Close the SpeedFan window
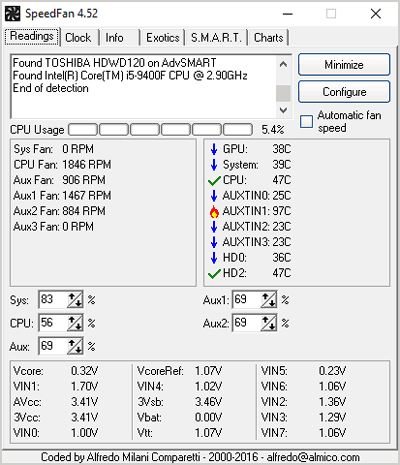Viewport: 400px width, 465px height. click(376, 14)
